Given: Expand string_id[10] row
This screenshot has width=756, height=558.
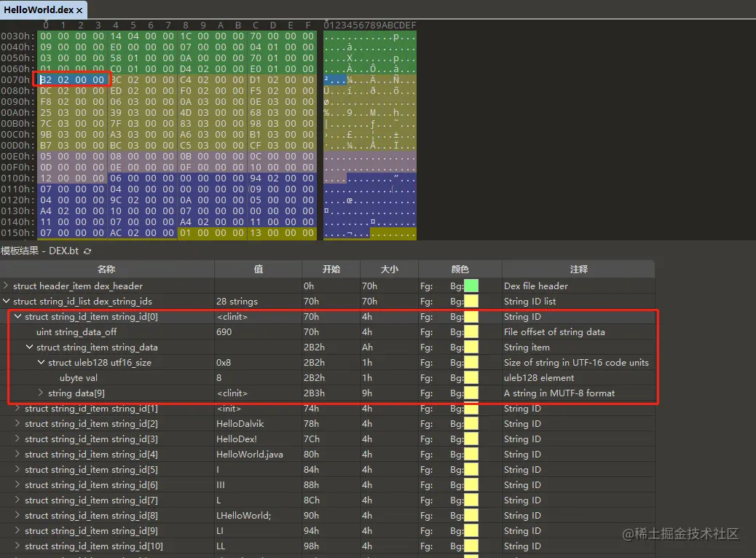Looking at the screenshot, I should click(x=17, y=546).
